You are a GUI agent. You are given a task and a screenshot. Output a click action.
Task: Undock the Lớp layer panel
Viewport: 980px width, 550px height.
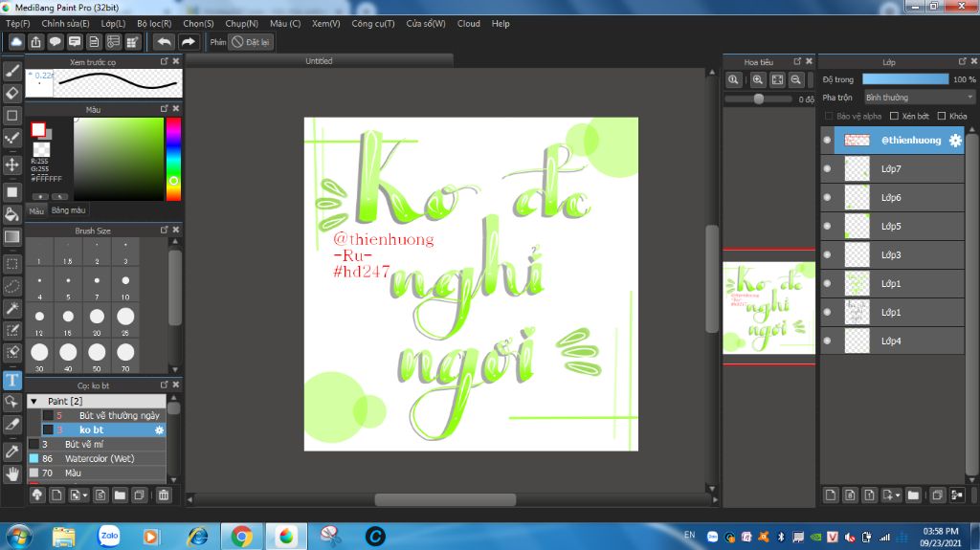coord(962,61)
